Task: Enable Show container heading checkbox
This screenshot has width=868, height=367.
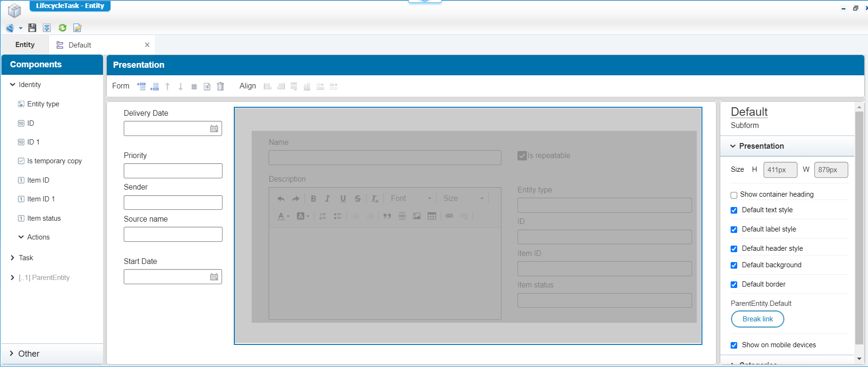Action: pos(734,195)
